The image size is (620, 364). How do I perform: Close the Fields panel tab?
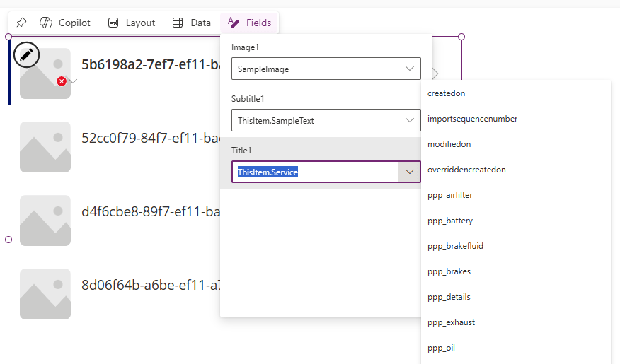tap(250, 23)
